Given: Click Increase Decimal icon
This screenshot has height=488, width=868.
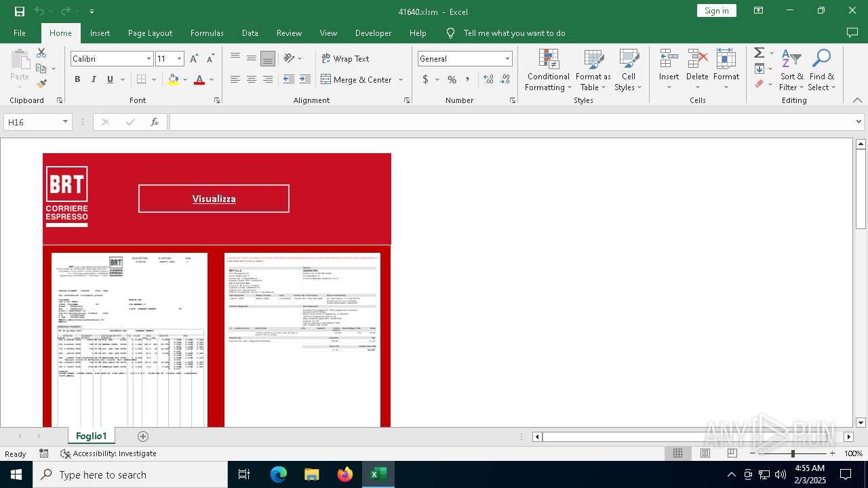Looking at the screenshot, I should [x=489, y=79].
